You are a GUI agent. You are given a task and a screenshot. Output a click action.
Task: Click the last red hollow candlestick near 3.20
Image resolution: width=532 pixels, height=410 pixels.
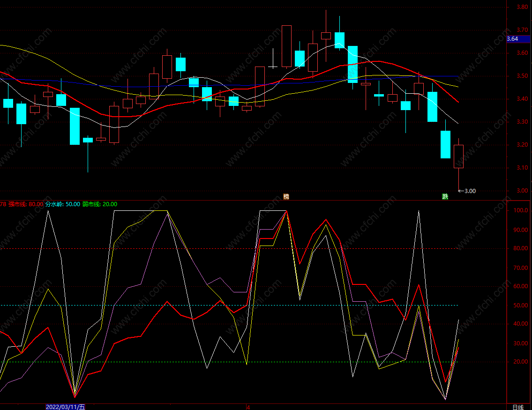coord(459,157)
